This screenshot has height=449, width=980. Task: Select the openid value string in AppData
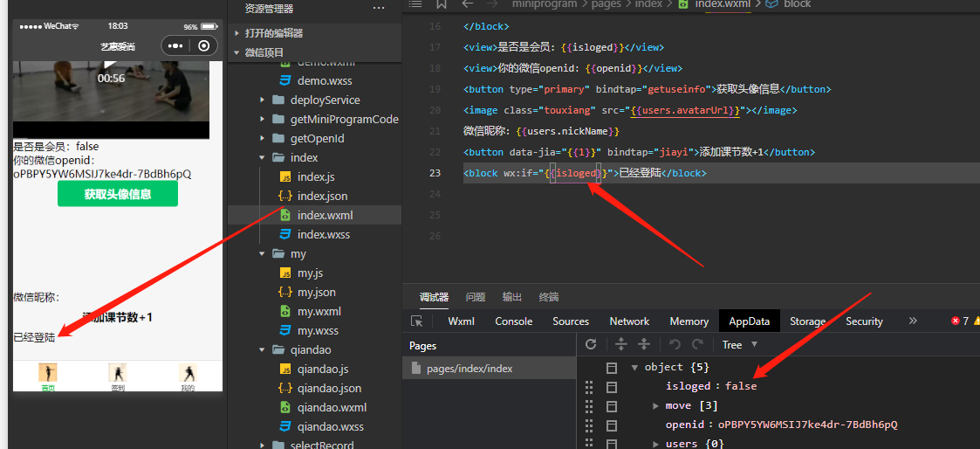807,425
